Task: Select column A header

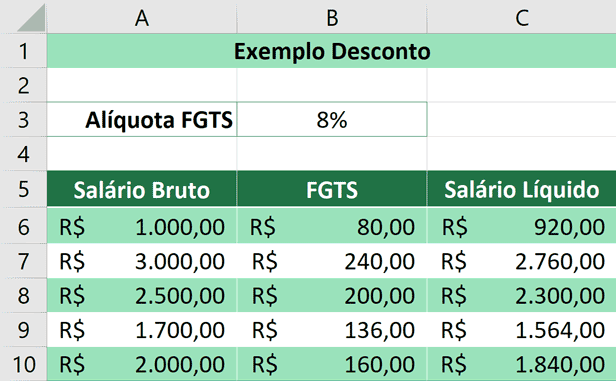Action: pos(142,17)
